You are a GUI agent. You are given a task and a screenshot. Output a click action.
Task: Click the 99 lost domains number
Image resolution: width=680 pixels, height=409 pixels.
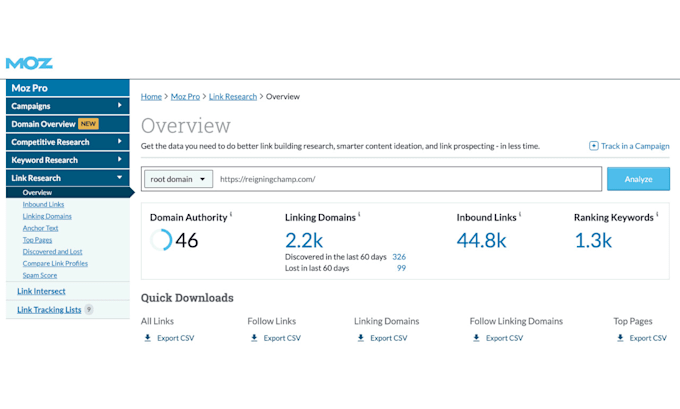(x=402, y=268)
